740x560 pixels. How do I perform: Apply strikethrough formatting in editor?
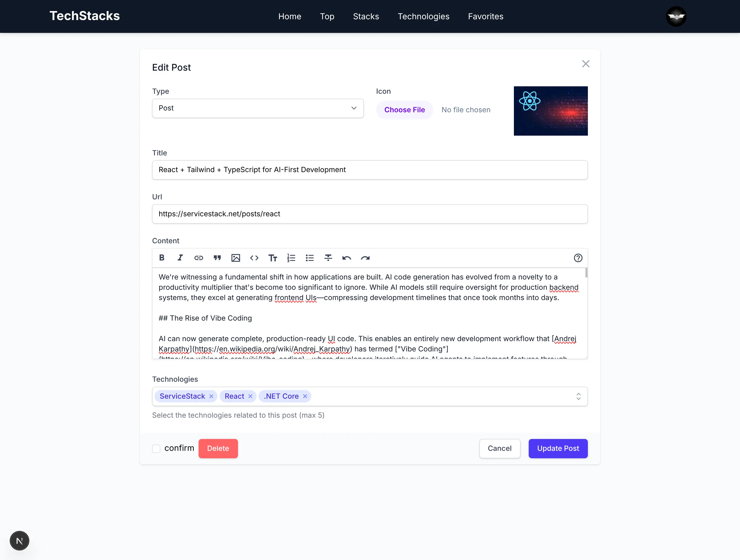(x=328, y=258)
